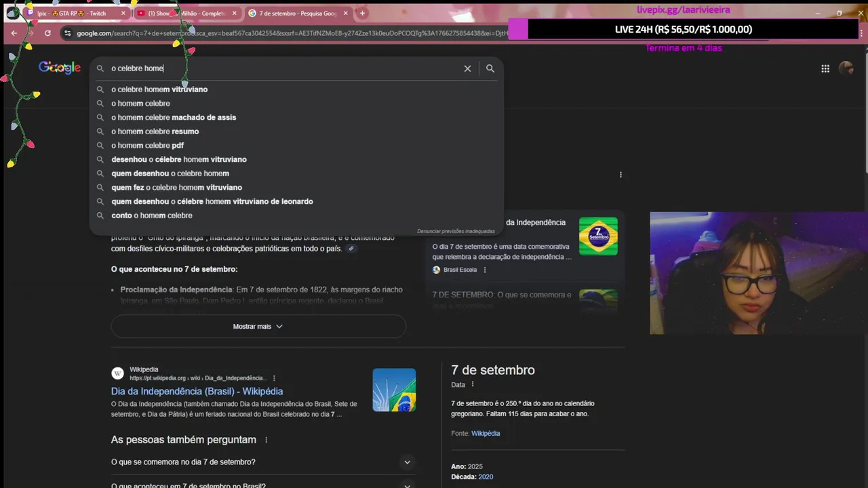Viewport: 868px width, 488px height.
Task: Choose suggestion 'o homem celebre resumo'
Action: [155, 131]
